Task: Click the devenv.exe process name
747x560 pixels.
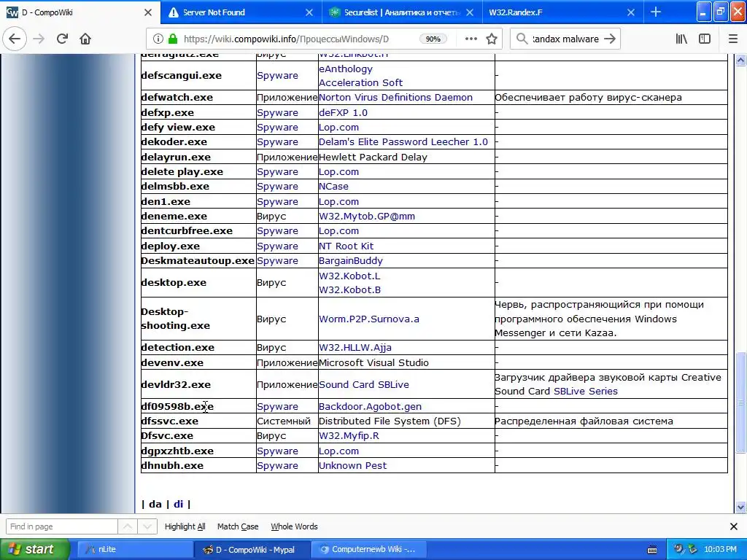Action: click(172, 362)
